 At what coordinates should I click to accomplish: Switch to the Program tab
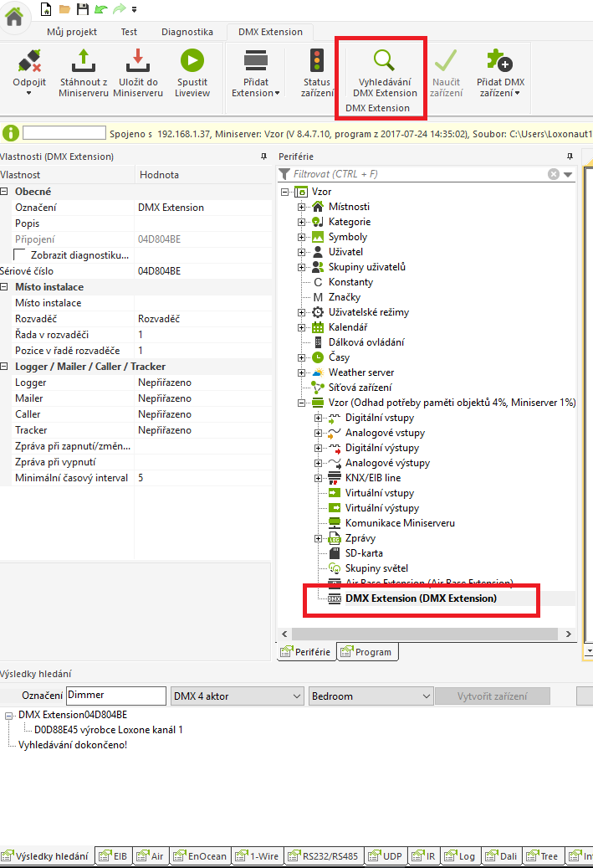(x=367, y=652)
